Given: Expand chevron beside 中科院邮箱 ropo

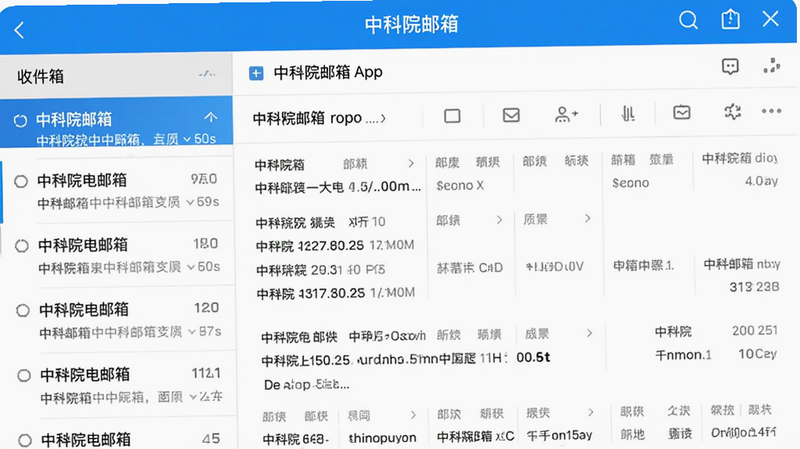Looking at the screenshot, I should point(383,119).
